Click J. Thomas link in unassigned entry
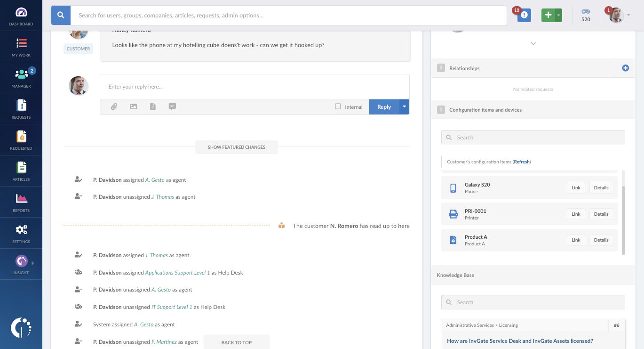The width and height of the screenshot is (644, 349). (x=163, y=197)
